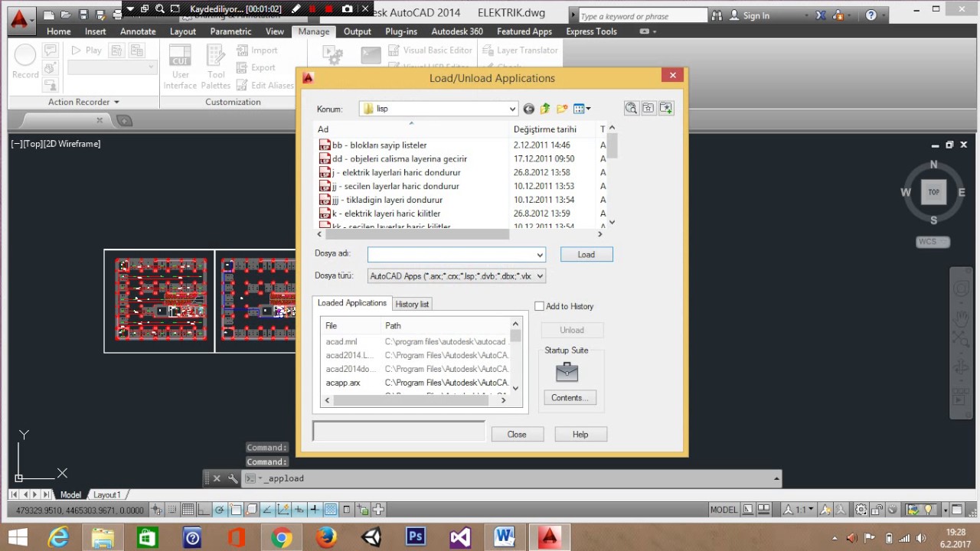Click Save in Quick Access toolbar
The width and height of the screenshot is (980, 551).
(x=83, y=15)
